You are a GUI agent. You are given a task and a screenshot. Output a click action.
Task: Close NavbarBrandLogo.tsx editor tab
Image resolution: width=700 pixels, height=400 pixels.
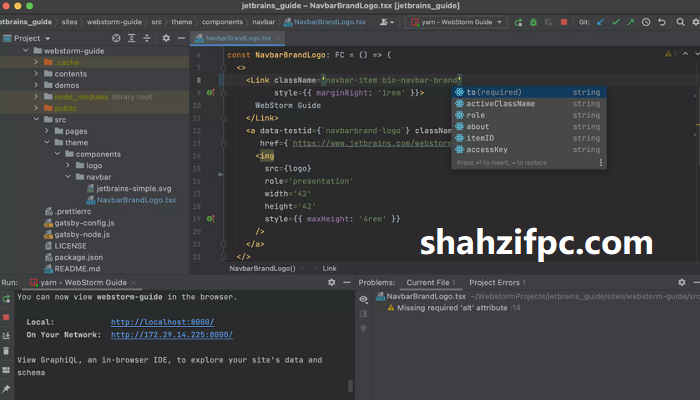pos(278,38)
